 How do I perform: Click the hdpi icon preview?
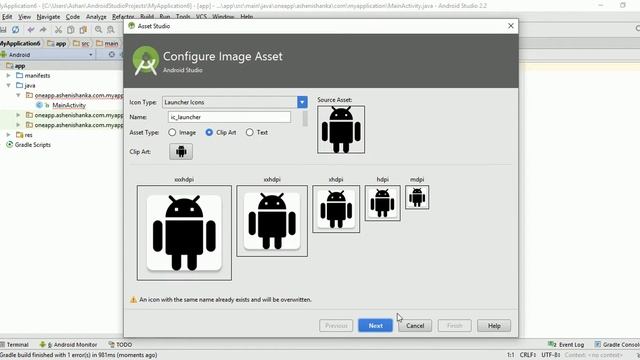[382, 203]
